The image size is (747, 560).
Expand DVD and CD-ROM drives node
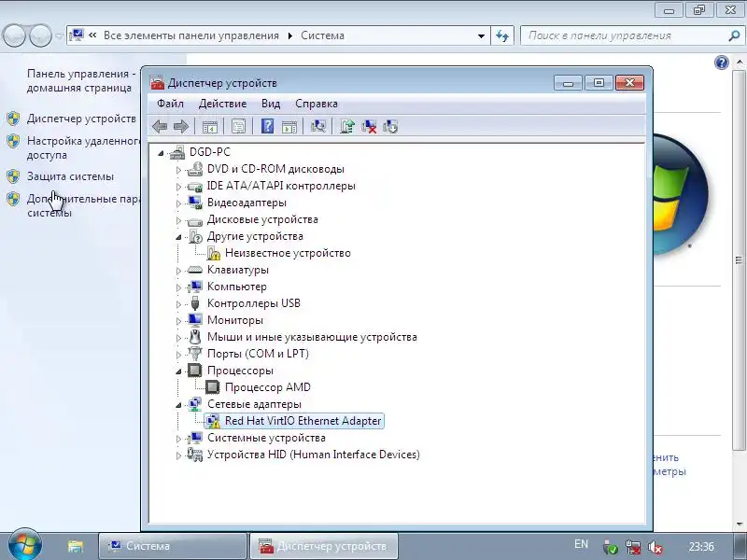click(x=178, y=170)
